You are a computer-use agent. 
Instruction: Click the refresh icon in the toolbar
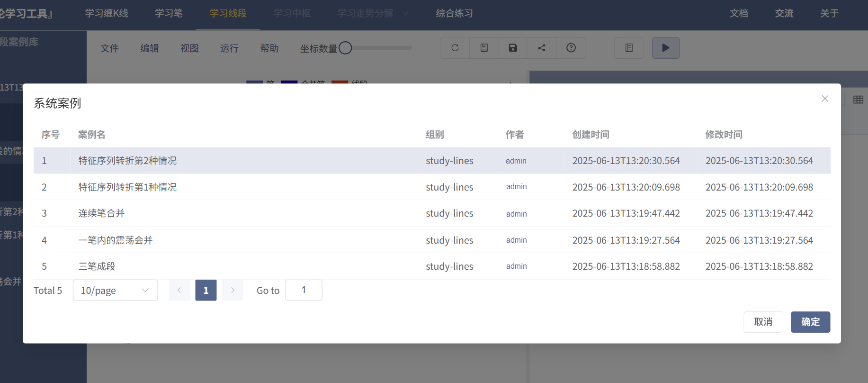click(x=455, y=48)
